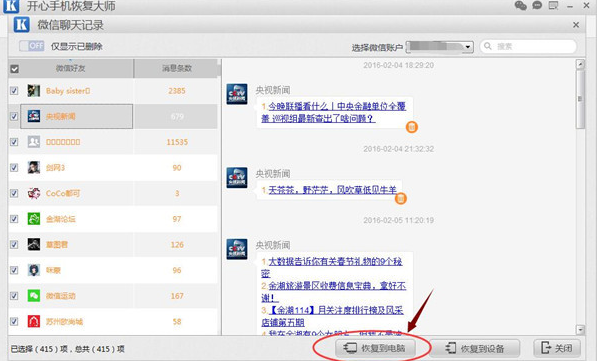Close the 微信聊天记录 dialog
The height and width of the screenshot is (361, 597).
click(576, 25)
